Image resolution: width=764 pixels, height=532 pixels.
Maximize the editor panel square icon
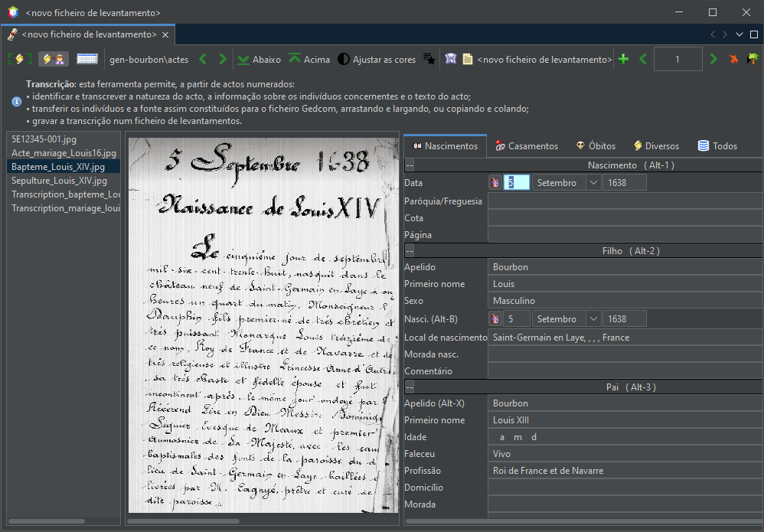pyautogui.click(x=754, y=34)
